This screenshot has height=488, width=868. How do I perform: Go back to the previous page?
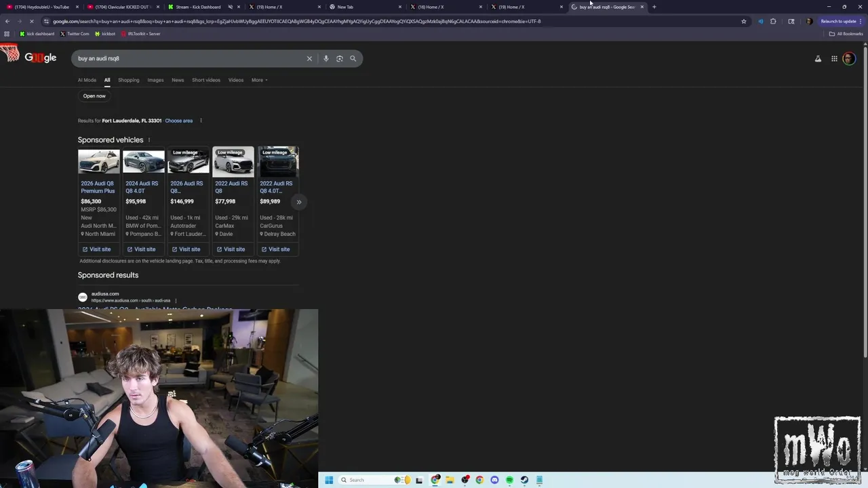coord(7,21)
